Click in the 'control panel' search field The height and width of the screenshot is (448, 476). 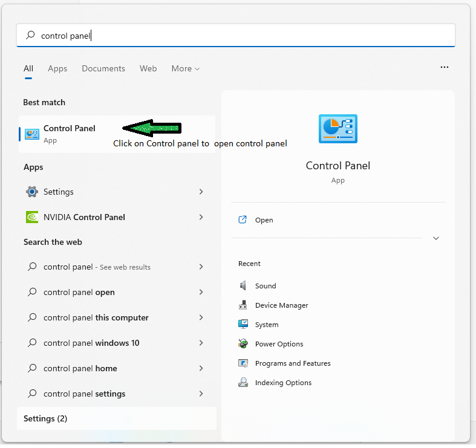pos(236,36)
